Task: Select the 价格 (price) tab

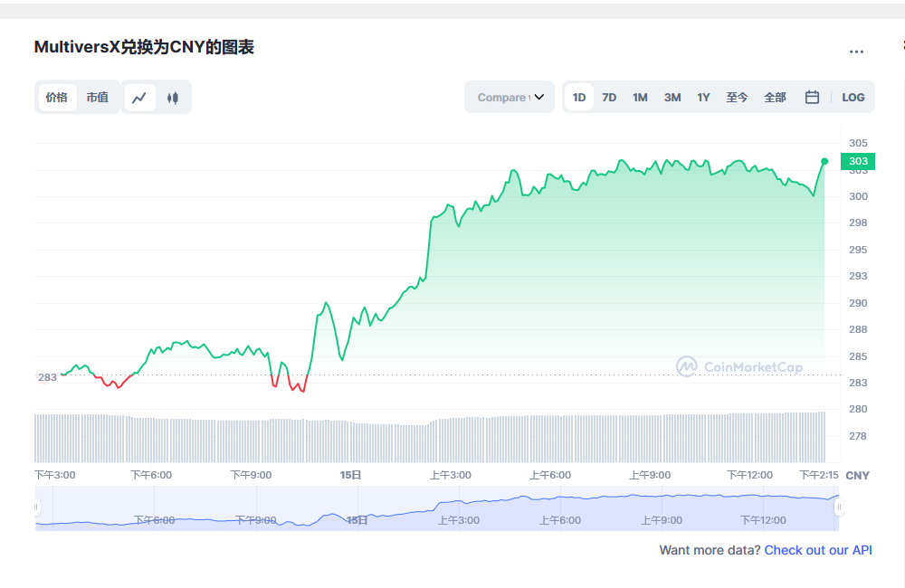Action: tap(56, 98)
